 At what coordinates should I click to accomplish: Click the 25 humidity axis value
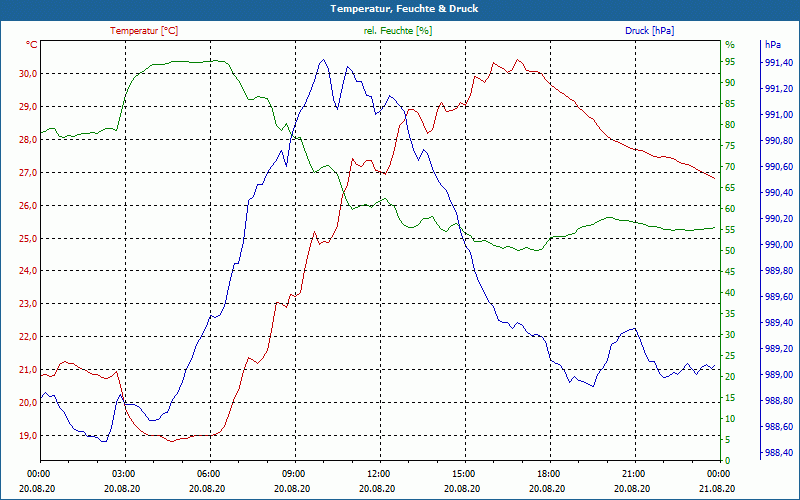click(x=730, y=356)
